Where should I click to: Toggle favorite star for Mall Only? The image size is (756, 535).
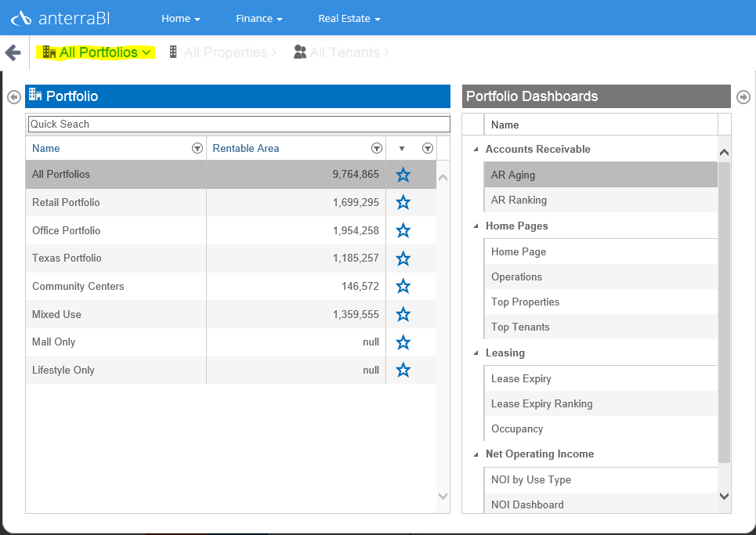pos(403,342)
